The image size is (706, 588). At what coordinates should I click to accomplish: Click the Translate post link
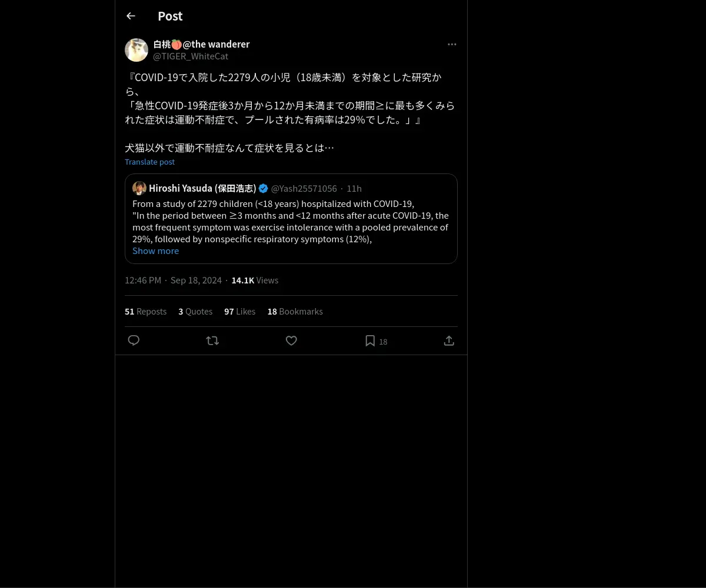tap(149, 162)
